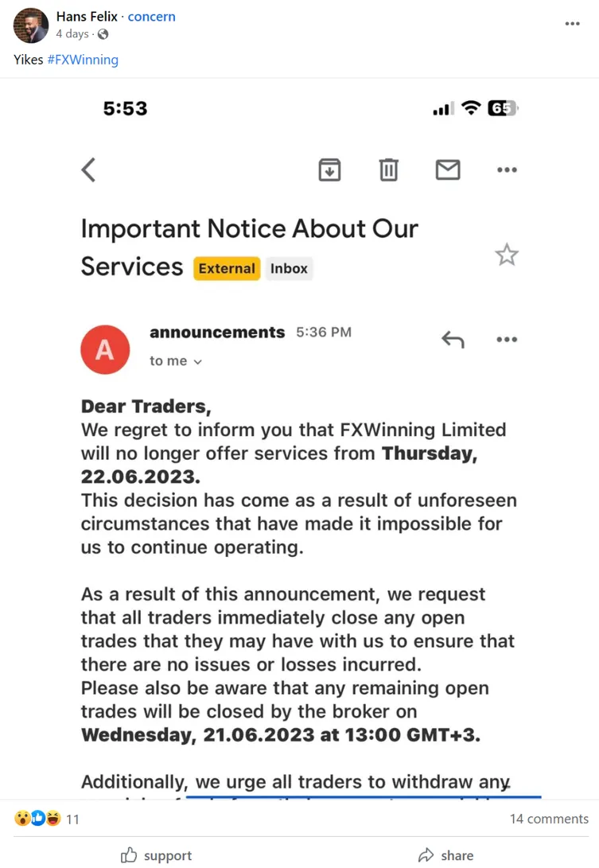Open the concern group link

coord(151,17)
